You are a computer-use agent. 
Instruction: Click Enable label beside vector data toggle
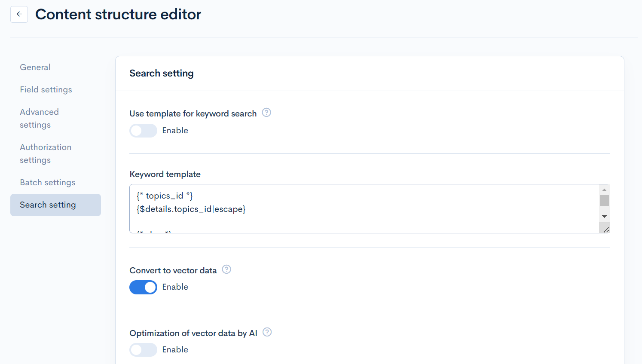(175, 287)
